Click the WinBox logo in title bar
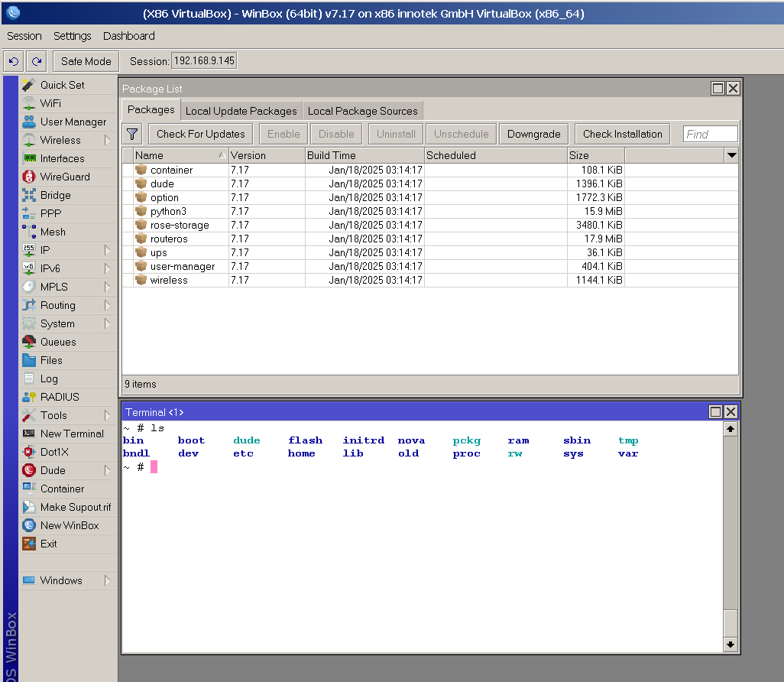 click(x=13, y=12)
